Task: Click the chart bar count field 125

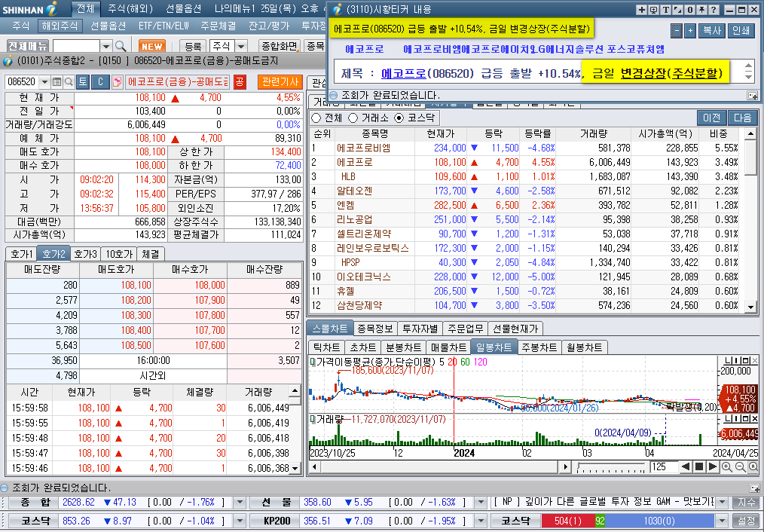Action: (x=663, y=467)
